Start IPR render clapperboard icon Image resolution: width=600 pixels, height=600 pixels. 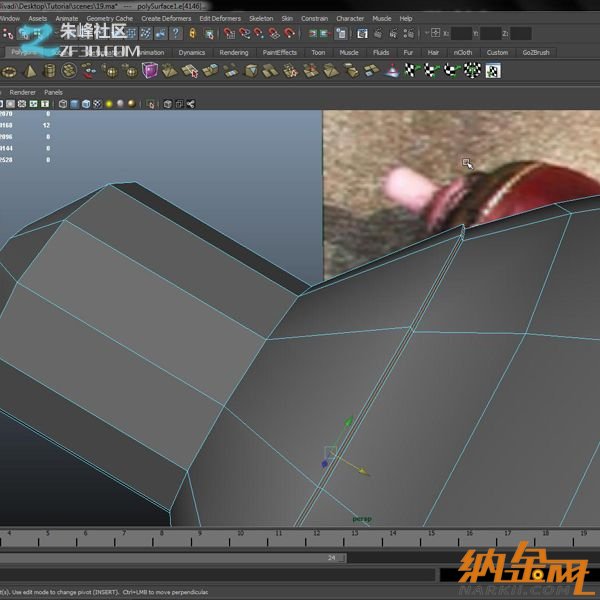coord(393,34)
